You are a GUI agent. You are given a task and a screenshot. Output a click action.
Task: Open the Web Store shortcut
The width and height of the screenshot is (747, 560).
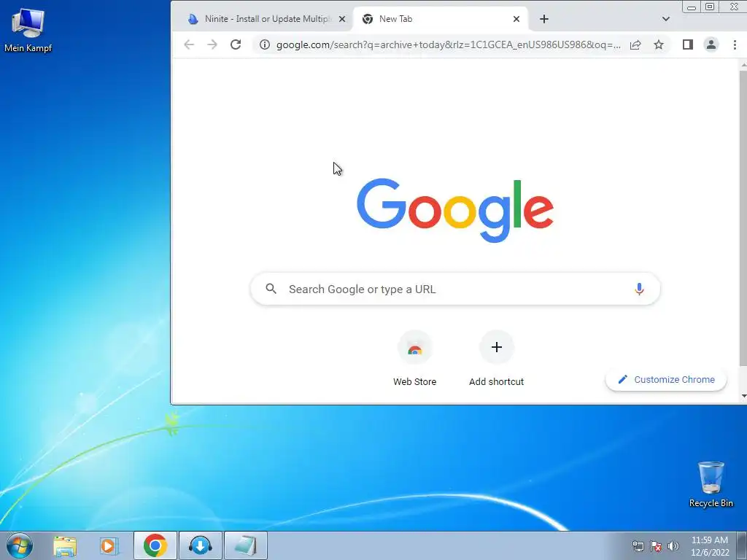(414, 358)
